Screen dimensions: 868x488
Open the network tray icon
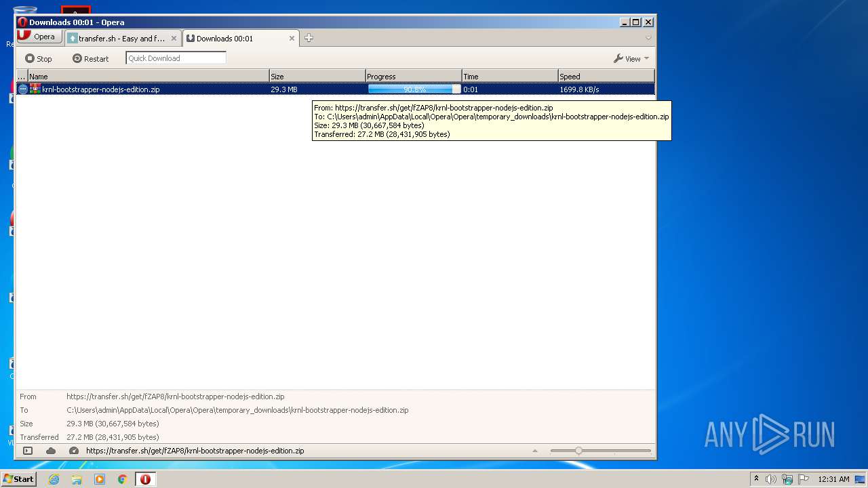[787, 479]
